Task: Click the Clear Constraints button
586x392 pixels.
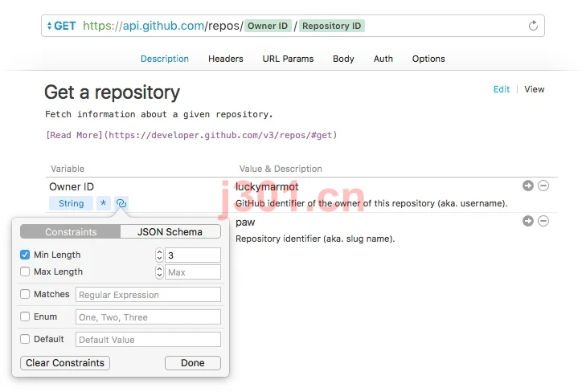Action: [x=65, y=363]
